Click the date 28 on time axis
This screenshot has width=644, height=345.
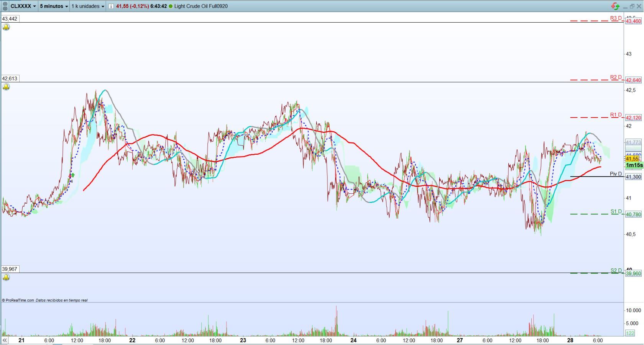[570, 340]
